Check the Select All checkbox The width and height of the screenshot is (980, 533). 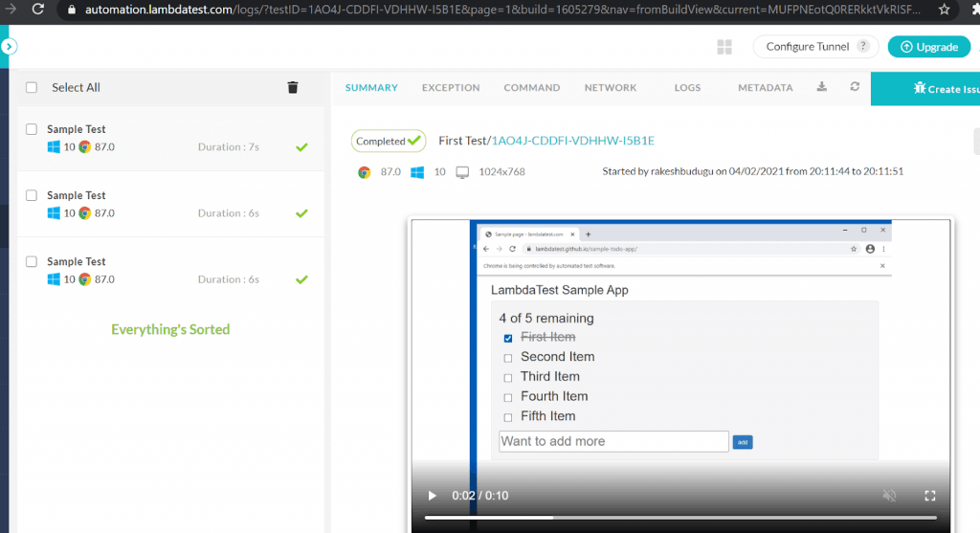[32, 87]
